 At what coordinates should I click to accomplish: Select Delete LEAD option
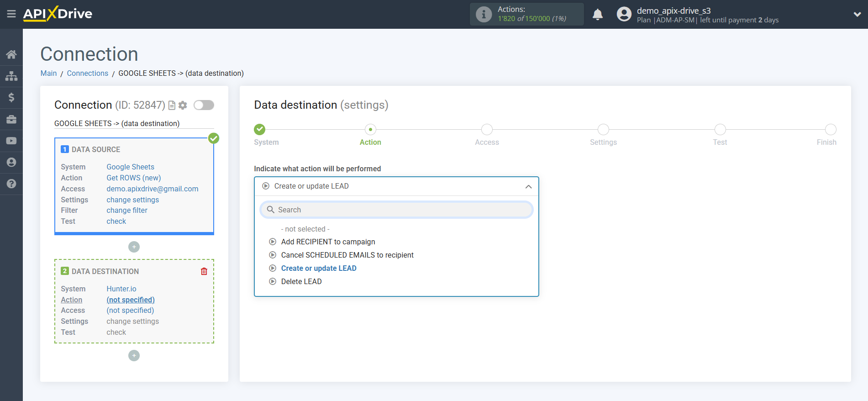[x=301, y=281]
